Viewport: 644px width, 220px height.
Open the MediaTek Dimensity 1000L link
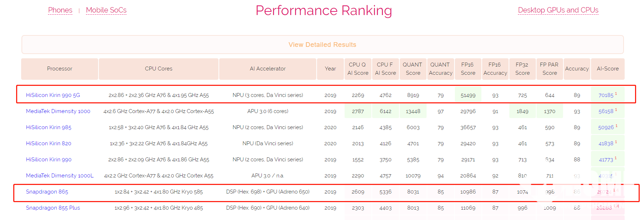click(59, 176)
